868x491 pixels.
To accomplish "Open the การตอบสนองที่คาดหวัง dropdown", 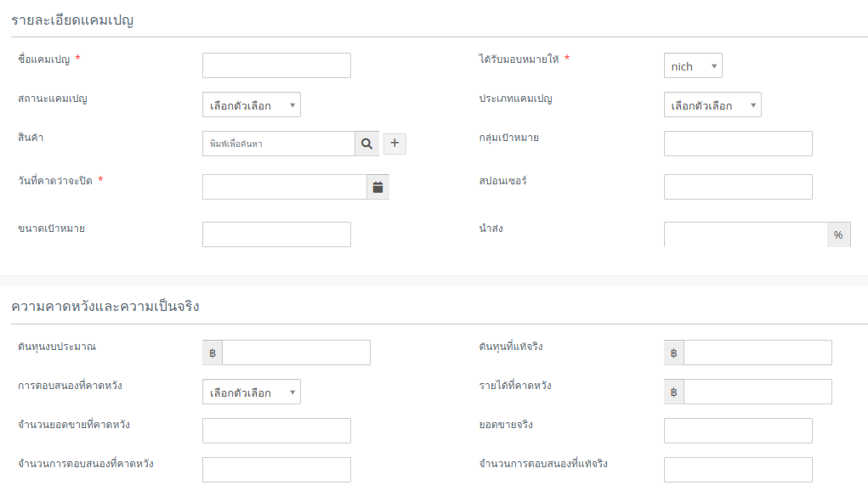I will click(252, 392).
